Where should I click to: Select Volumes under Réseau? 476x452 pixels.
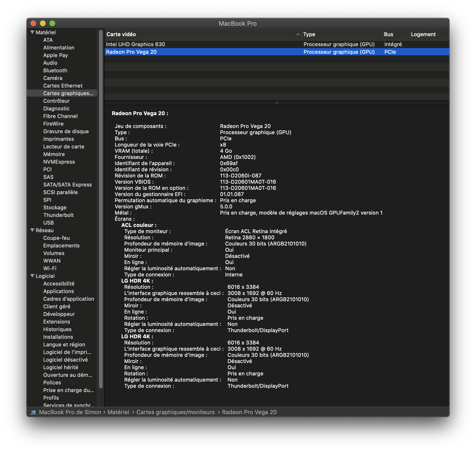(54, 253)
